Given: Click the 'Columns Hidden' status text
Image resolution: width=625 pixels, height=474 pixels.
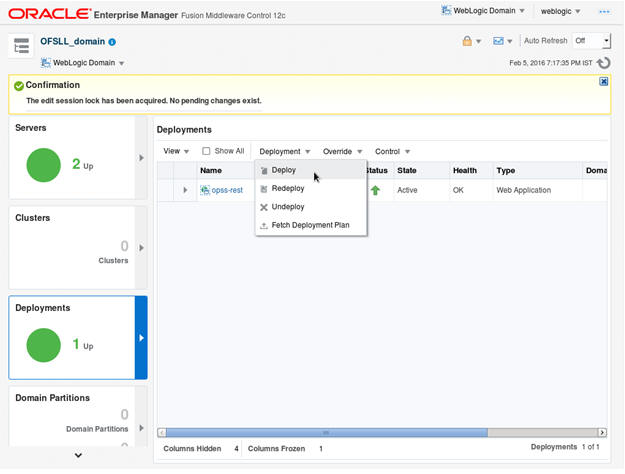Looking at the screenshot, I should [192, 449].
